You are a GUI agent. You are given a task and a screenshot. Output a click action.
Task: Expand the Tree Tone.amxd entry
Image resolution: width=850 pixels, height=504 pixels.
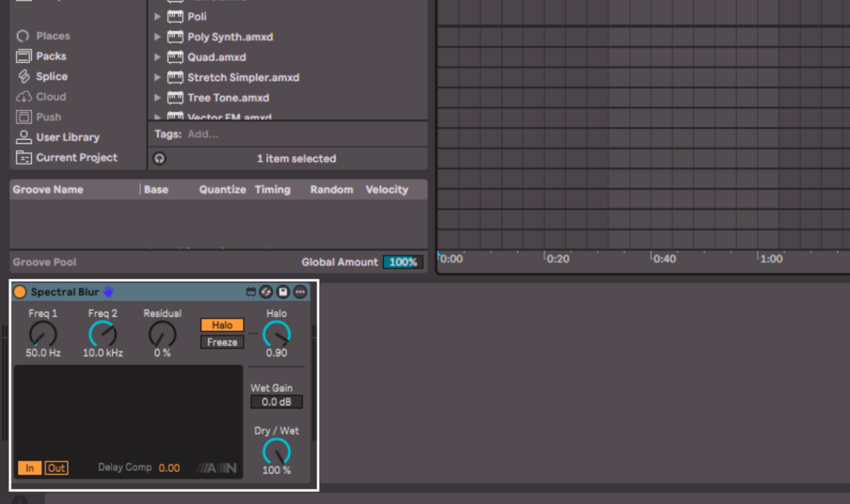click(157, 98)
